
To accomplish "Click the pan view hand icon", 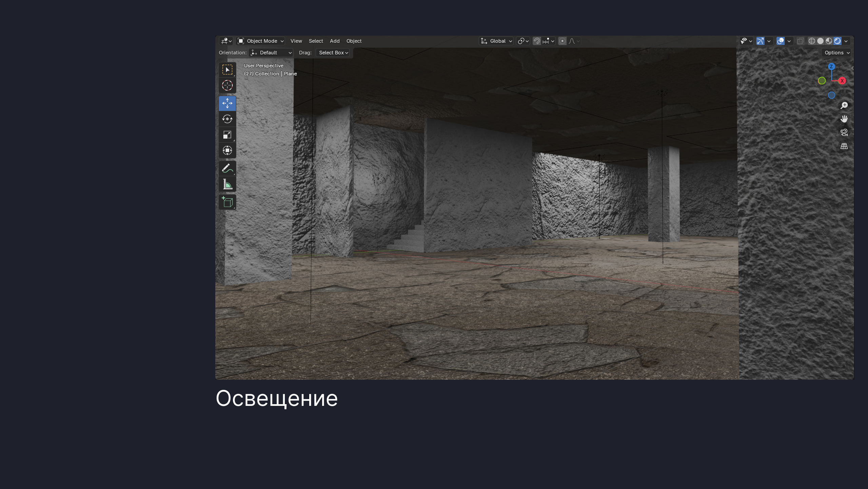I will (844, 119).
